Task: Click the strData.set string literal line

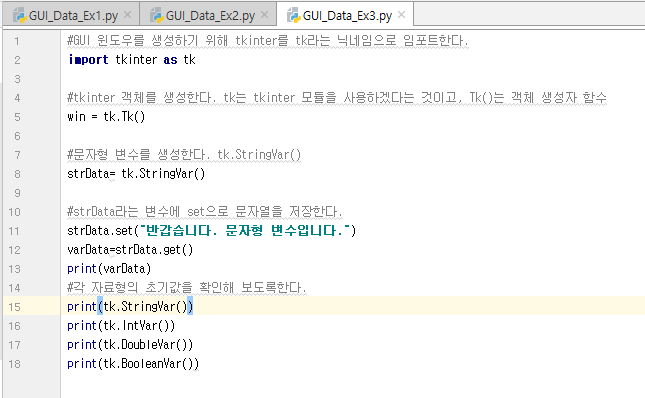Action: (x=211, y=231)
